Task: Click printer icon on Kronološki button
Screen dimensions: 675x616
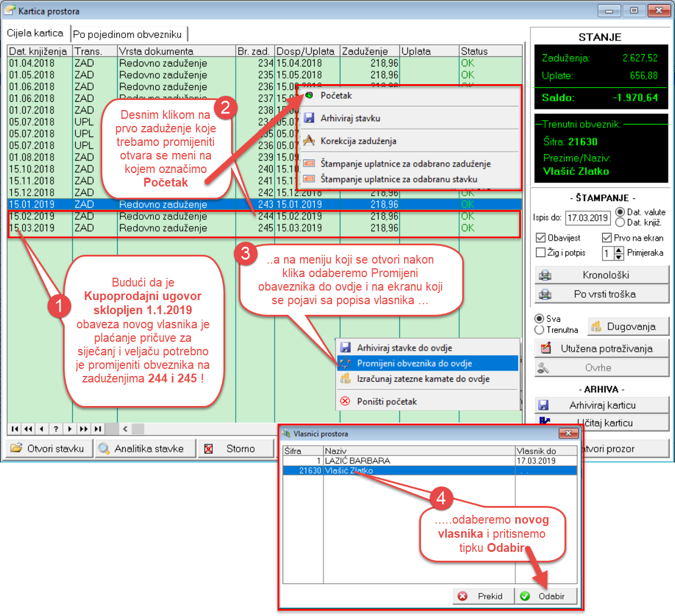Action: tap(546, 275)
